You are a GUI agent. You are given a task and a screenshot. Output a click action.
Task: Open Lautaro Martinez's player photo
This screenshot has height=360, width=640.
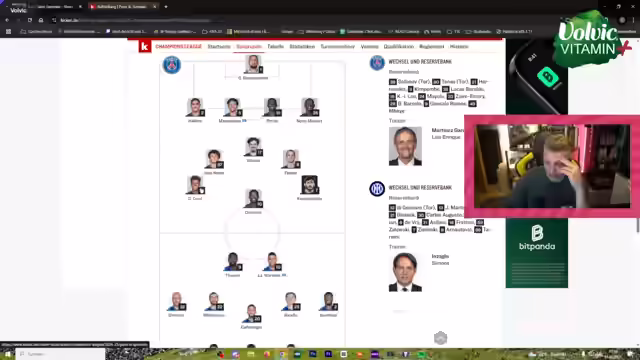click(272, 262)
